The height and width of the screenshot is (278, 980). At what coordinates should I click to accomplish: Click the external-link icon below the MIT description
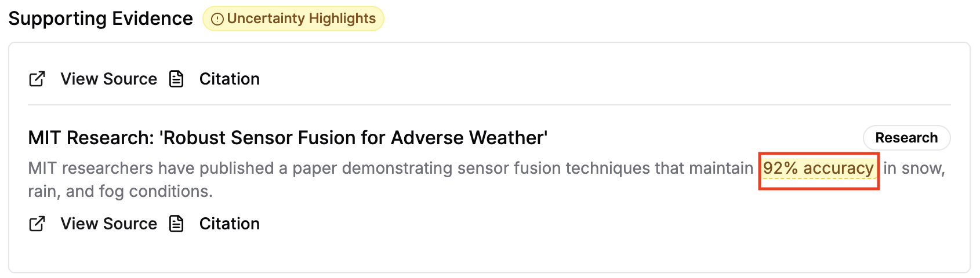(x=37, y=224)
